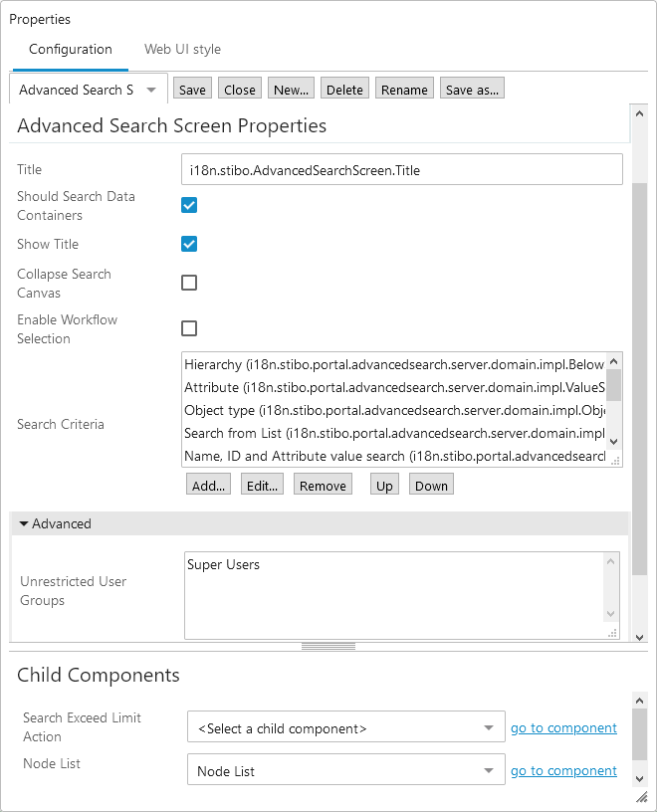
Task: Move criteria with the Up button
Action: (384, 486)
